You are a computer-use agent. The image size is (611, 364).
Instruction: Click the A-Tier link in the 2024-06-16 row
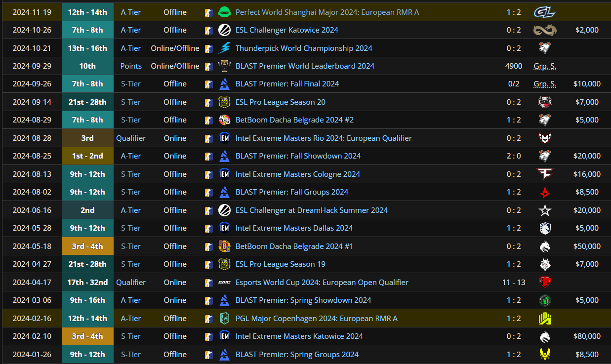[x=131, y=210]
